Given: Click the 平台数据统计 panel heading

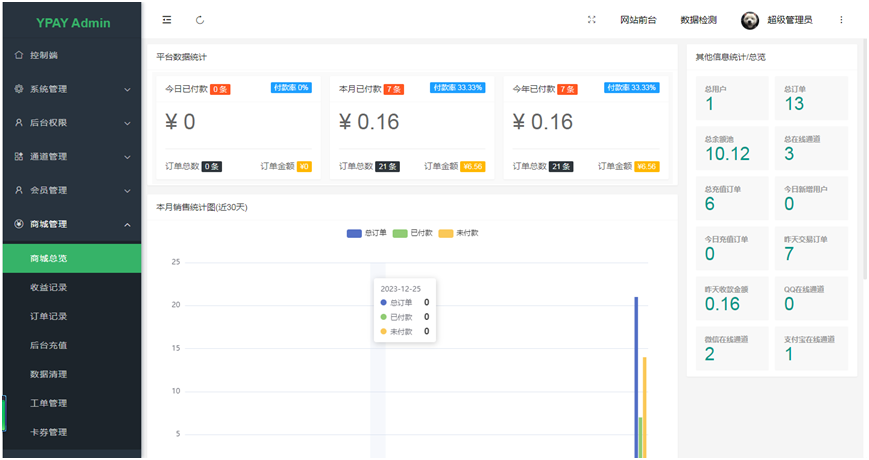Looking at the screenshot, I should pos(181,57).
